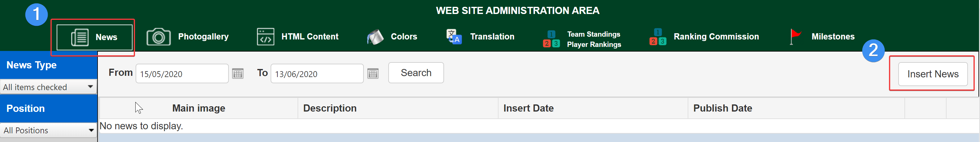The image size is (980, 142).
Task: Click the Milestones red flag icon
Action: [x=795, y=37]
